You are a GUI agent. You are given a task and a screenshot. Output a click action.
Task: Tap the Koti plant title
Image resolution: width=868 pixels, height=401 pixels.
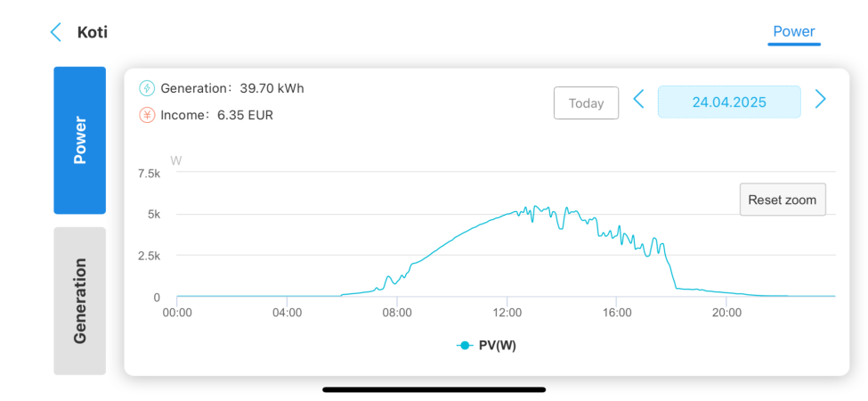[x=93, y=33]
